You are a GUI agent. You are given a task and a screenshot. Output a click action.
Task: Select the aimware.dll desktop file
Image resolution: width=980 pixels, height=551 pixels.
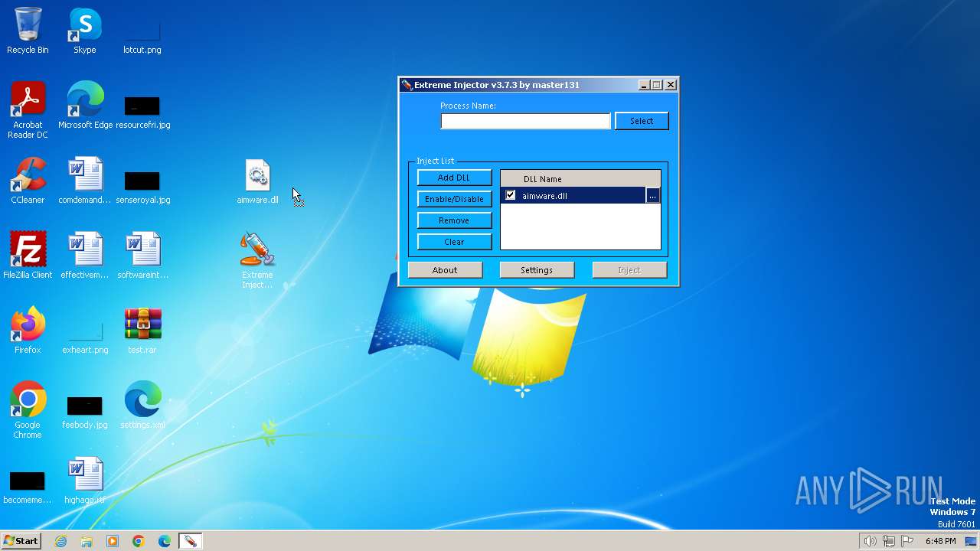[x=257, y=181]
